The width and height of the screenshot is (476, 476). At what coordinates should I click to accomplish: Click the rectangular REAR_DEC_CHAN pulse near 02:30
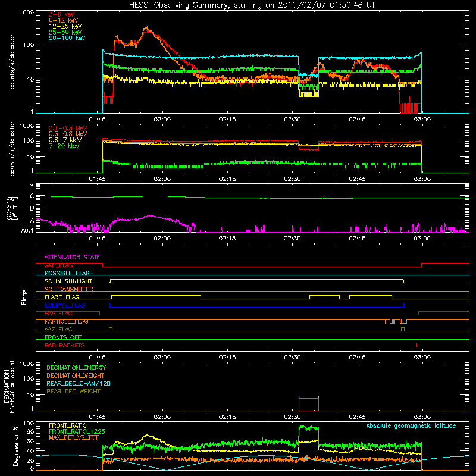tap(309, 403)
